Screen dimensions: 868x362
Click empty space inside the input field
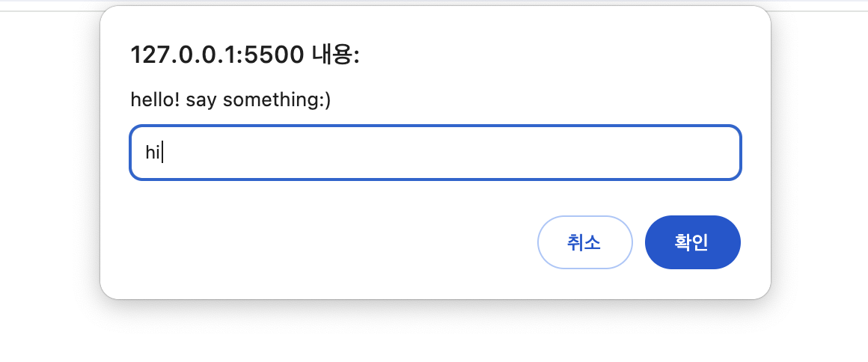coord(443,153)
